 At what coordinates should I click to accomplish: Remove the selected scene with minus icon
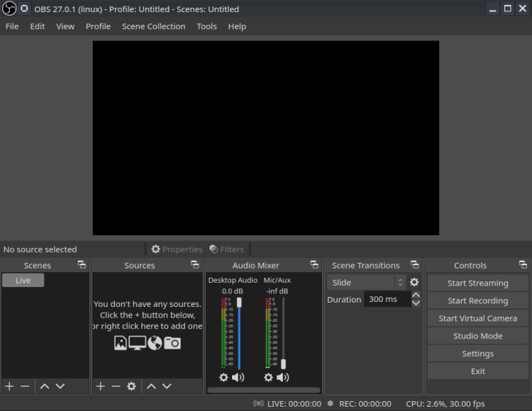[x=25, y=386]
